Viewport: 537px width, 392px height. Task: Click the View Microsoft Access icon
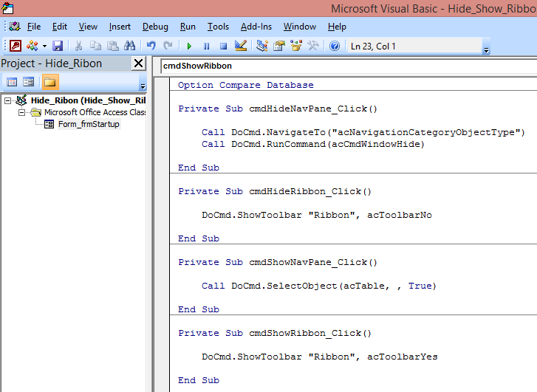16,46
